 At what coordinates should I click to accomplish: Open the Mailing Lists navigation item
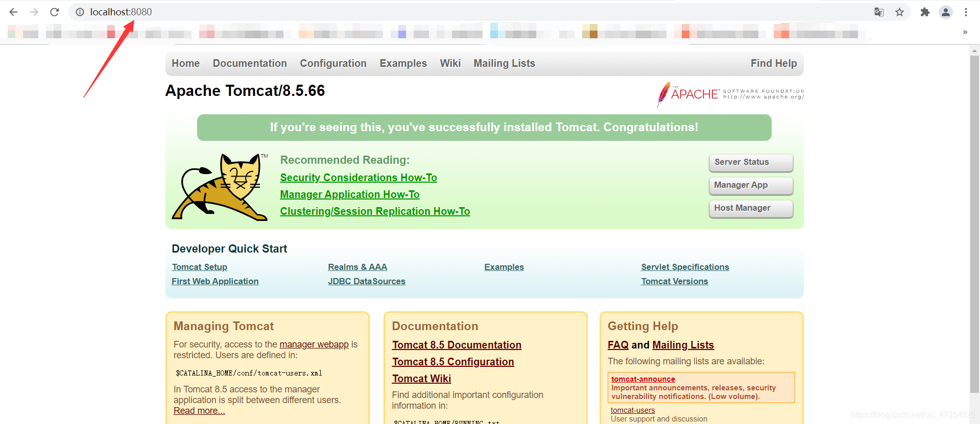tap(504, 63)
